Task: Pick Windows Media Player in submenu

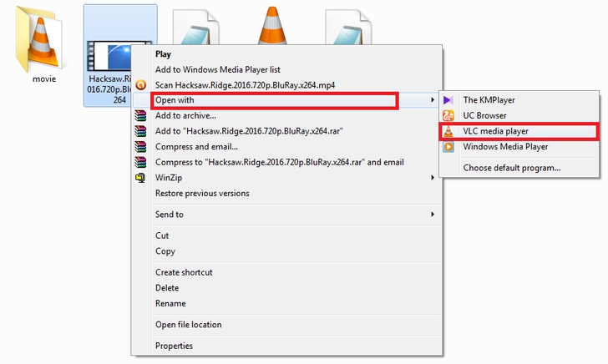Action: tap(505, 147)
